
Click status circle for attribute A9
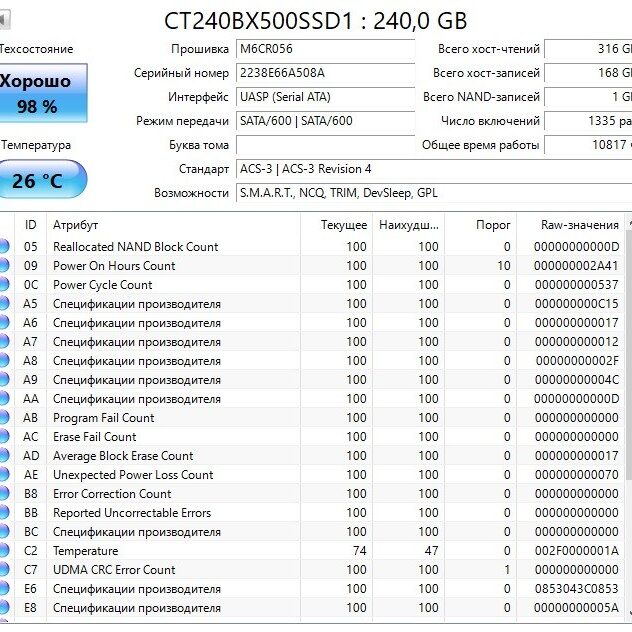click(x=3, y=379)
